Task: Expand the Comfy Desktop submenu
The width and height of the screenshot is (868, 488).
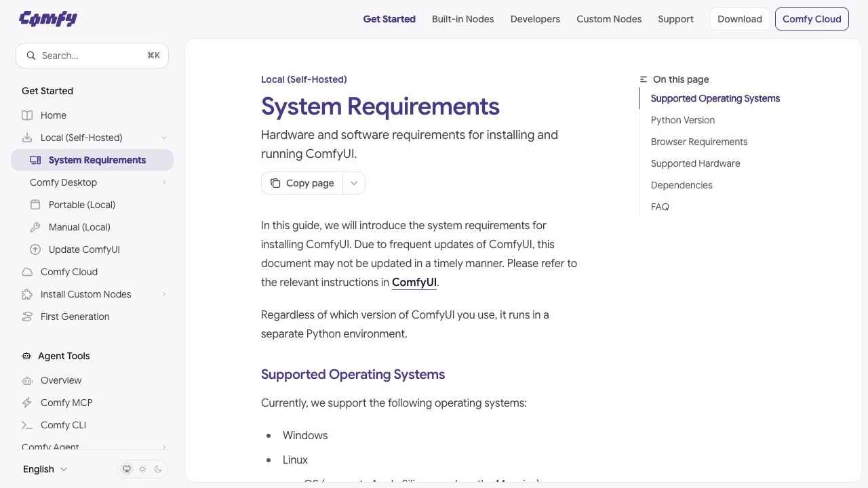Action: [164, 182]
